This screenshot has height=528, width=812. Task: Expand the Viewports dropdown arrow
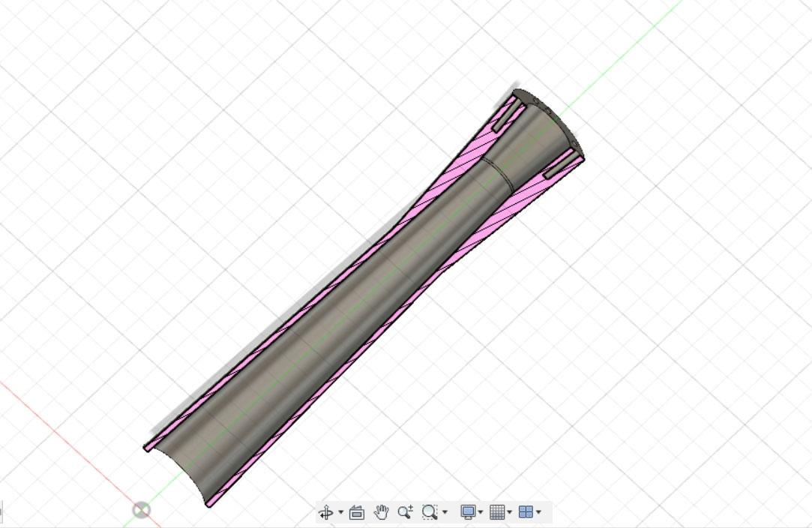pos(538,512)
